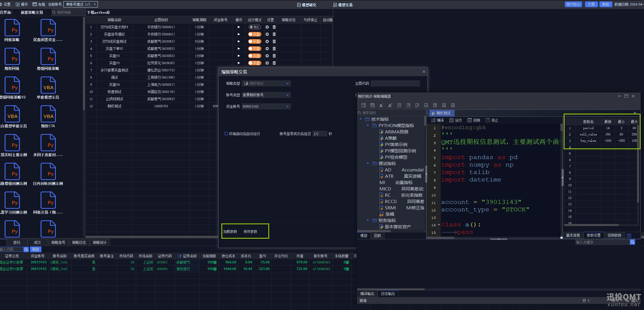
Task: Click the redo icon in strategy editor toolbar
Action: pyautogui.click(x=408, y=105)
